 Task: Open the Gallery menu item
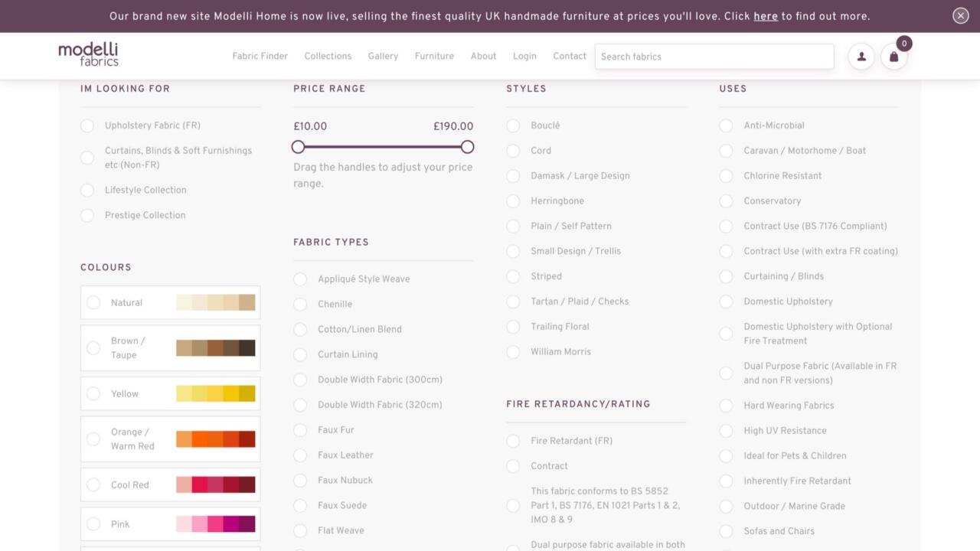coord(383,56)
